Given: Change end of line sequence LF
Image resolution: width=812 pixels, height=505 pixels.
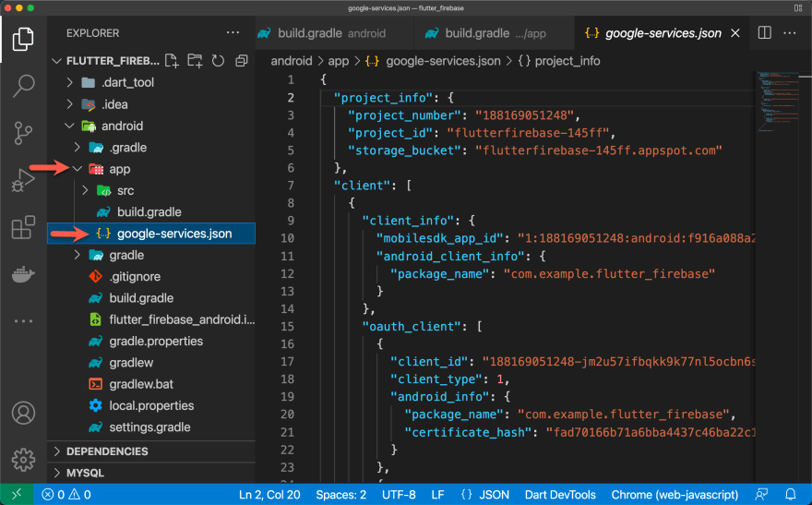Looking at the screenshot, I should [437, 495].
